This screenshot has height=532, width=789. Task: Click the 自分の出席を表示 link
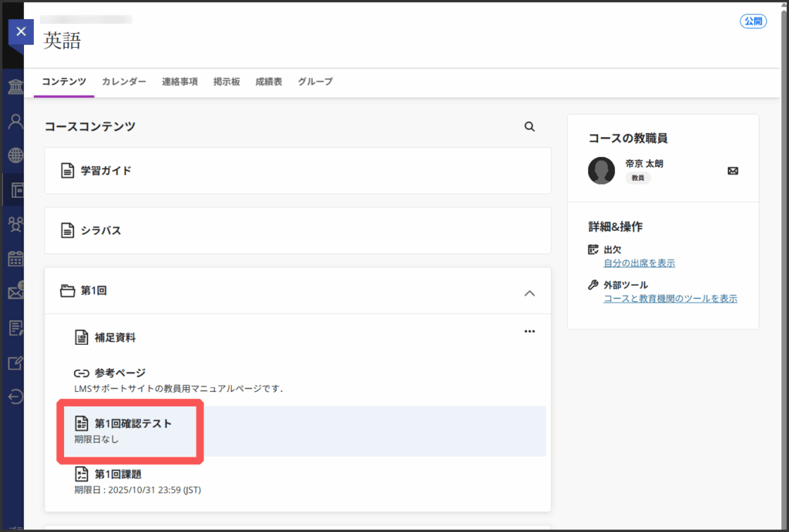tap(639, 263)
